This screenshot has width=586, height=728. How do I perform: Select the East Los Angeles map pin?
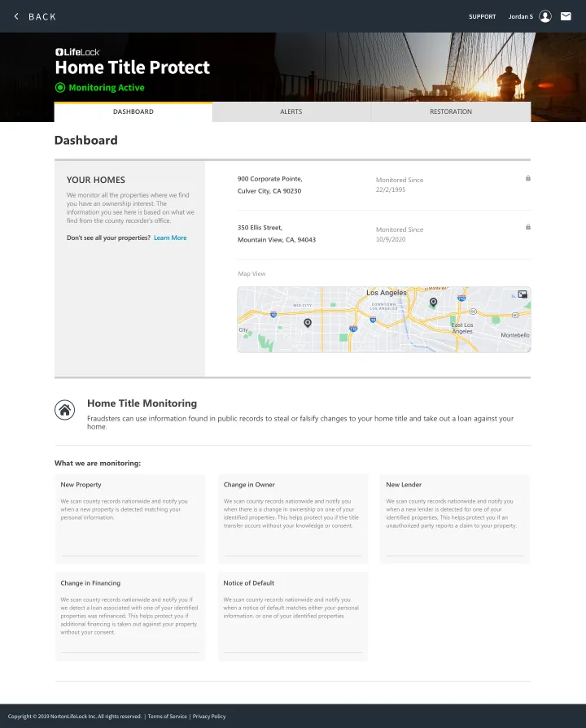(433, 303)
